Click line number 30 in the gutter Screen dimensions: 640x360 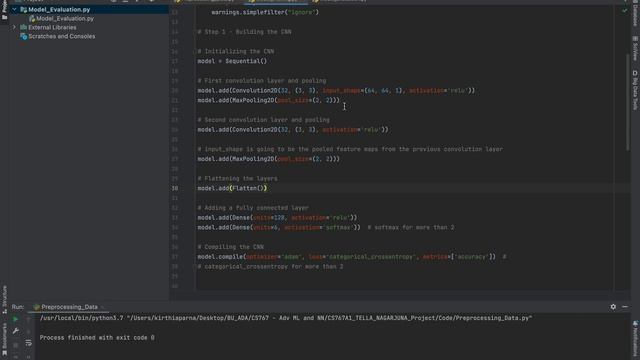(x=175, y=188)
